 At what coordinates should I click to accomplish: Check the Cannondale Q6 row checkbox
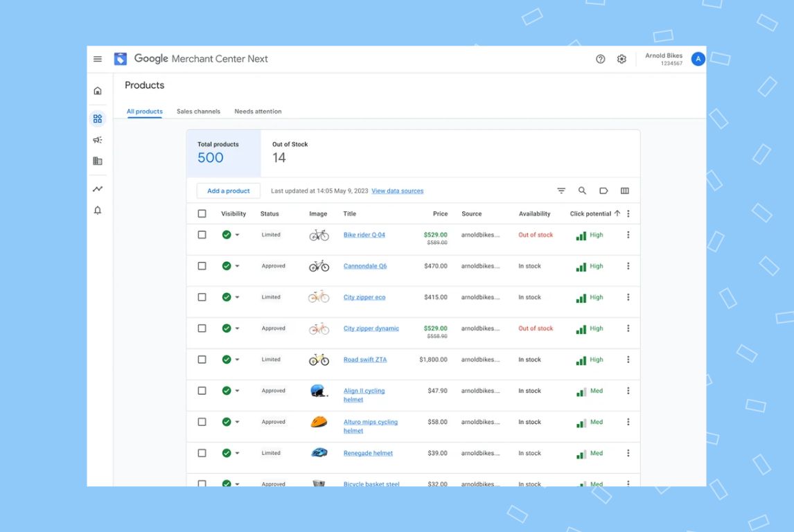tap(202, 266)
